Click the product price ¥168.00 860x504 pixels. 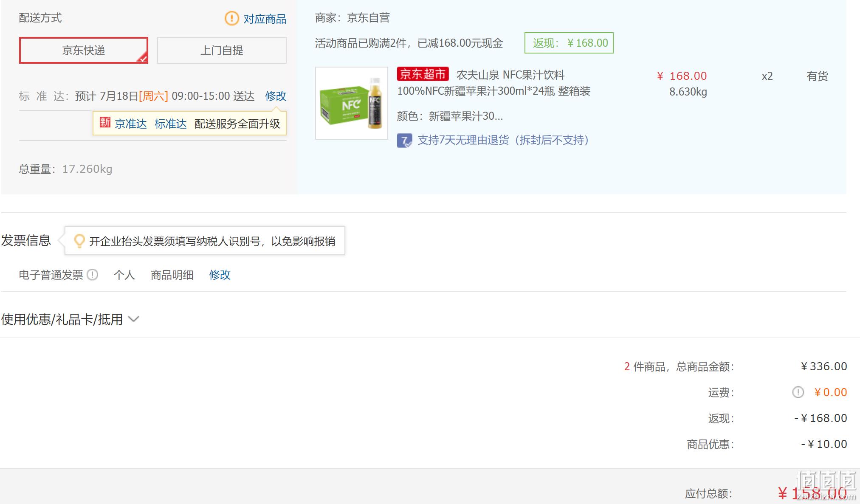[x=682, y=76]
